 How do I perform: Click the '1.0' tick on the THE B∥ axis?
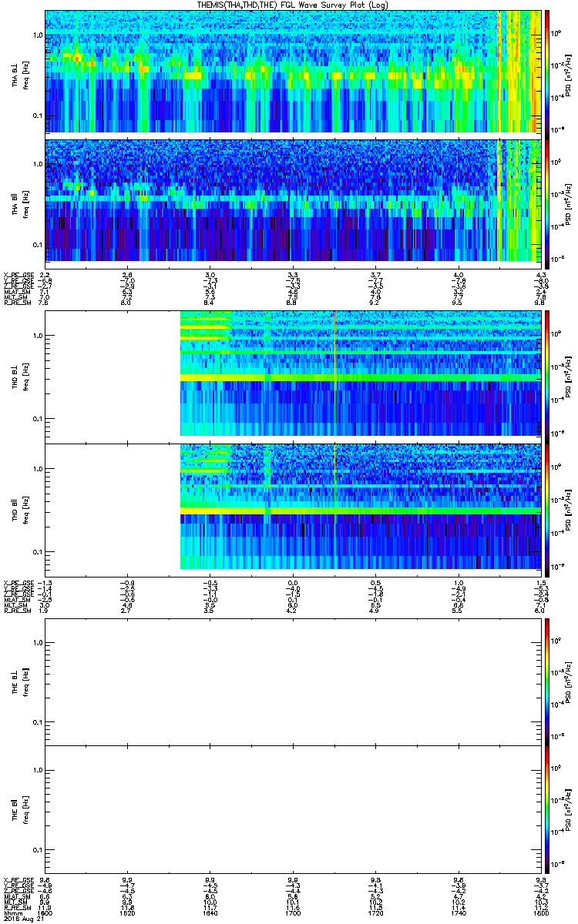pyautogui.click(x=37, y=770)
